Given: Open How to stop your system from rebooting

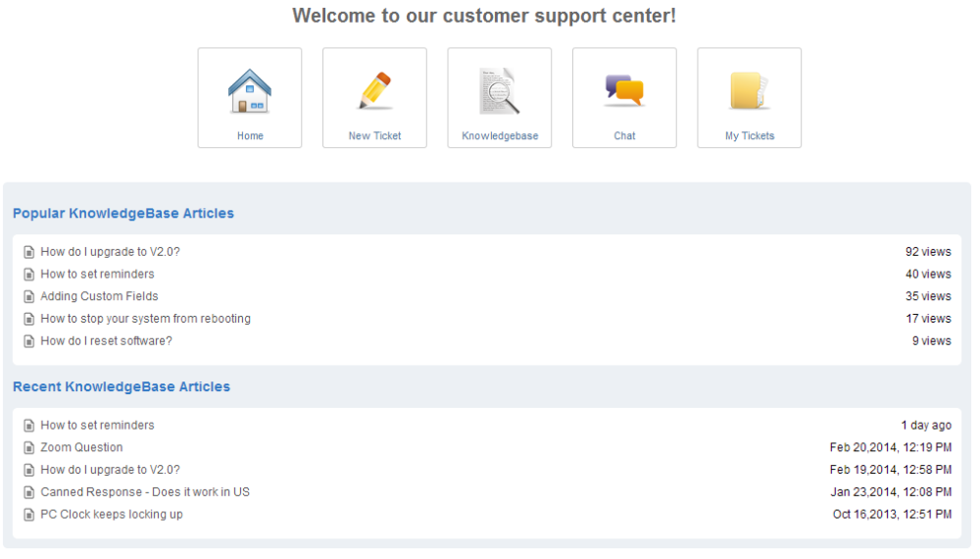Looking at the screenshot, I should pyautogui.click(x=146, y=319).
